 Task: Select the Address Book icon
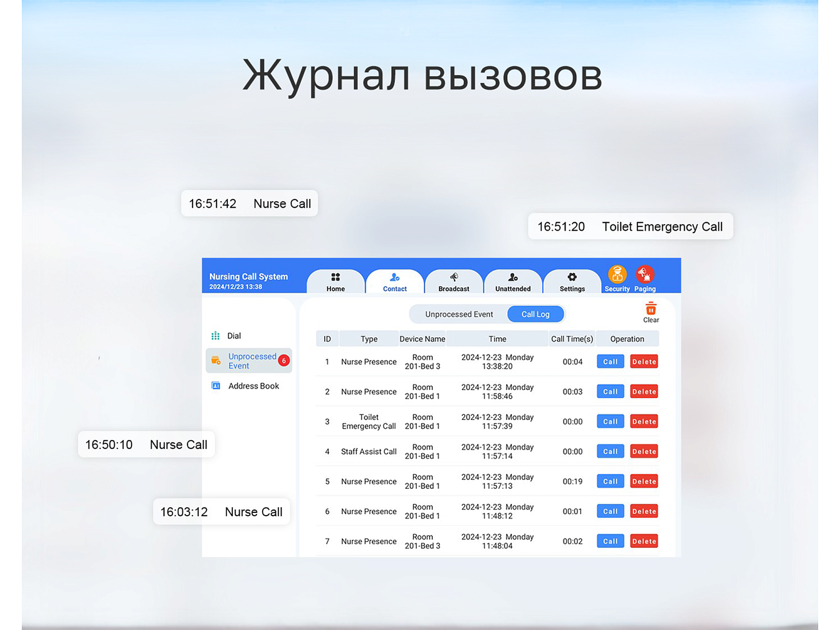(x=216, y=386)
